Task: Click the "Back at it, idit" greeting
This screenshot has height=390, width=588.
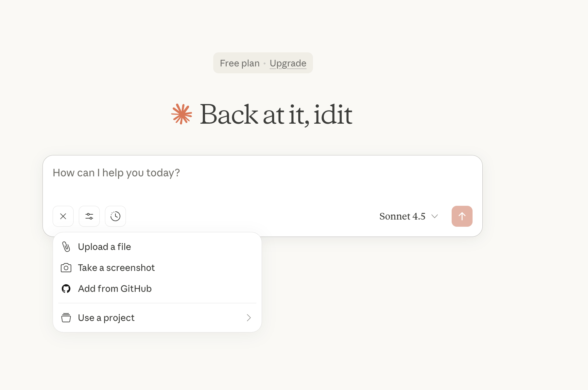Action: coord(276,115)
